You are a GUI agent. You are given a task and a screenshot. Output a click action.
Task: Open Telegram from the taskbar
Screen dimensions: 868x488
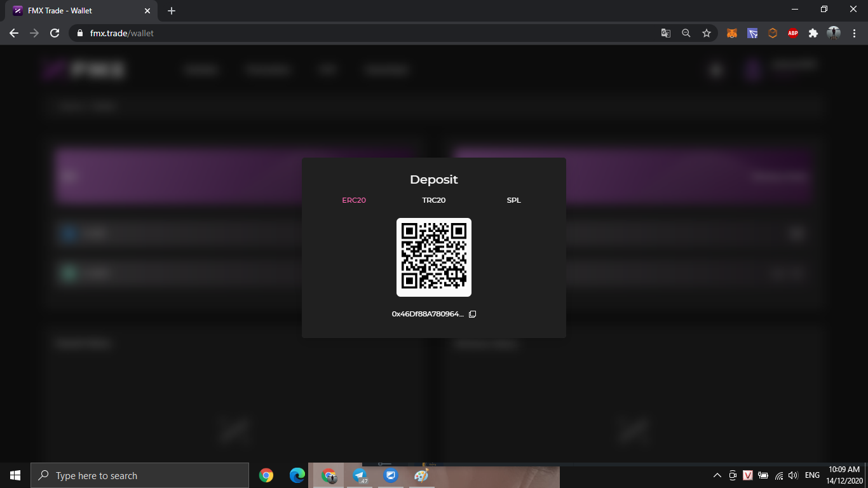click(360, 475)
